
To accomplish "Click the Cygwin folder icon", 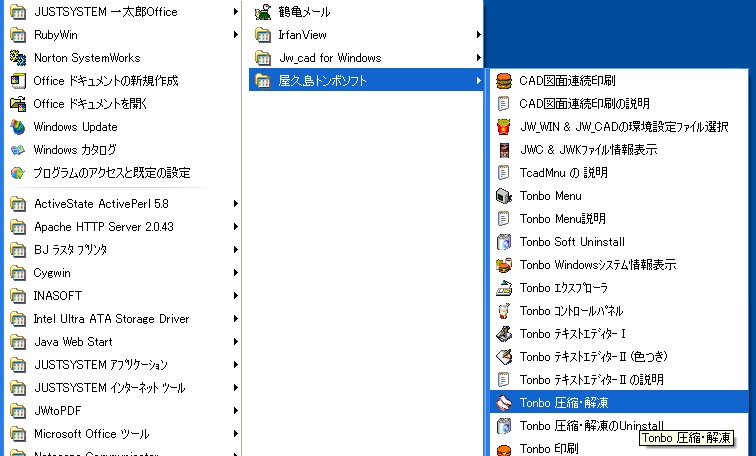I will tap(18, 272).
